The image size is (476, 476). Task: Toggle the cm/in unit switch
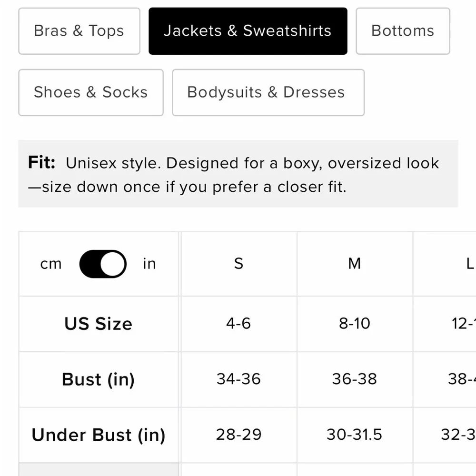(103, 264)
